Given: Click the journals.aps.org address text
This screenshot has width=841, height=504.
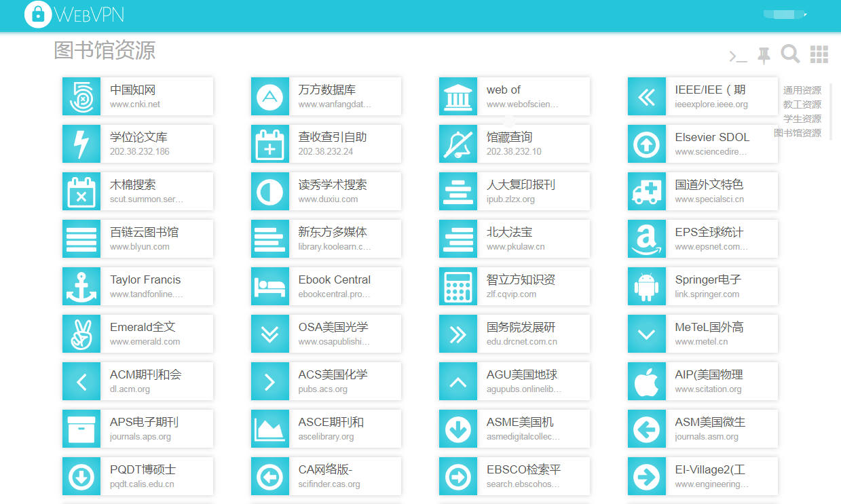Looking at the screenshot, I should [141, 437].
